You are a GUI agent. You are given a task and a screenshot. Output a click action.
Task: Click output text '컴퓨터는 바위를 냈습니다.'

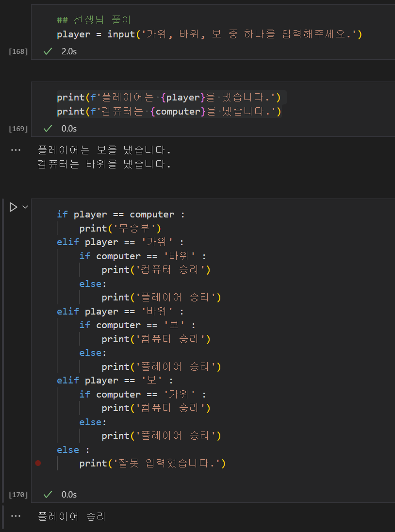pyautogui.click(x=104, y=165)
